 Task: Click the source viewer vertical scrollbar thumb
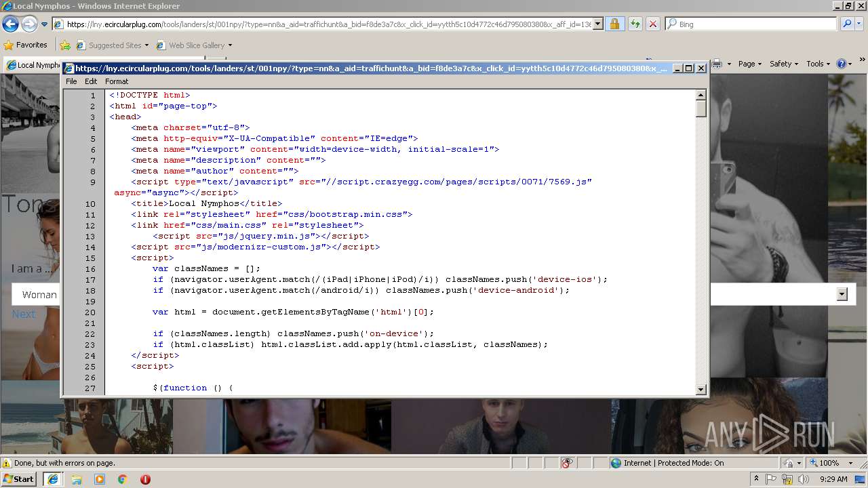[x=701, y=108]
